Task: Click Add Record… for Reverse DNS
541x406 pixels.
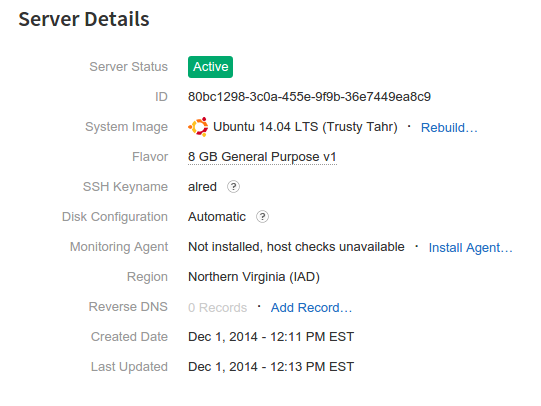Action: click(311, 307)
